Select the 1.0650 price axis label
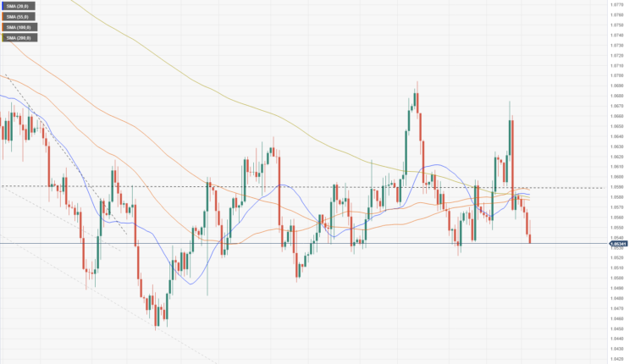 tap(618, 126)
